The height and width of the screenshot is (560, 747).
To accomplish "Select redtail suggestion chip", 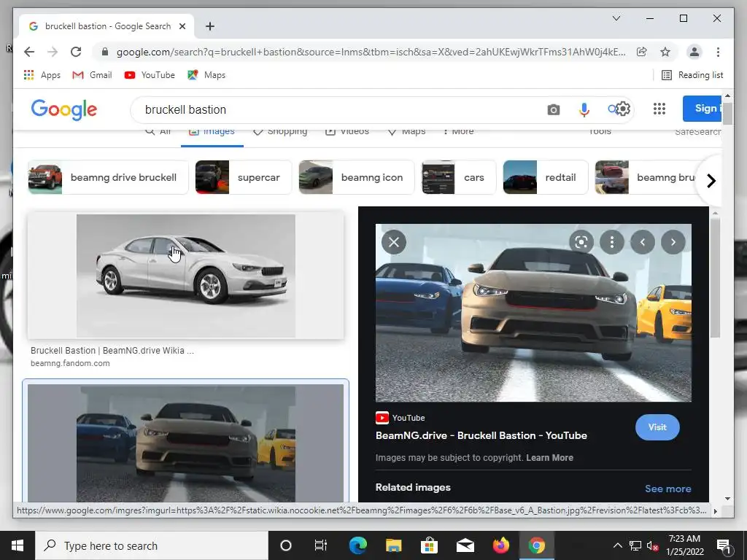I will (x=546, y=177).
